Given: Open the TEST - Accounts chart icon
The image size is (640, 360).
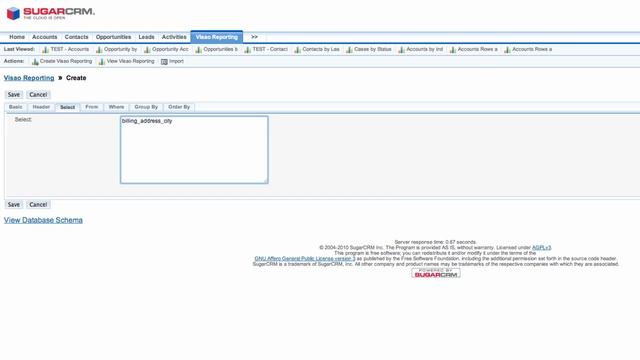Looking at the screenshot, I should (x=45, y=50).
